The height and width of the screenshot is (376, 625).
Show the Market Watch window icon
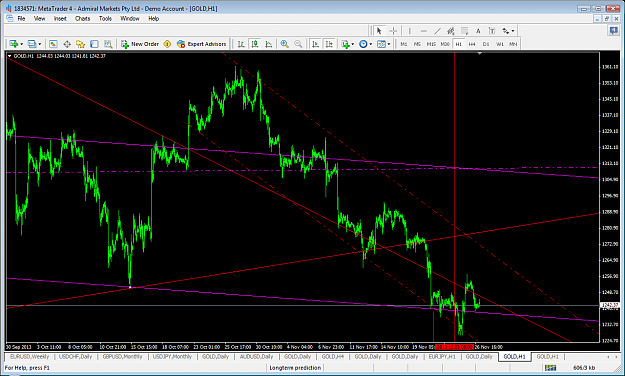tap(53, 44)
